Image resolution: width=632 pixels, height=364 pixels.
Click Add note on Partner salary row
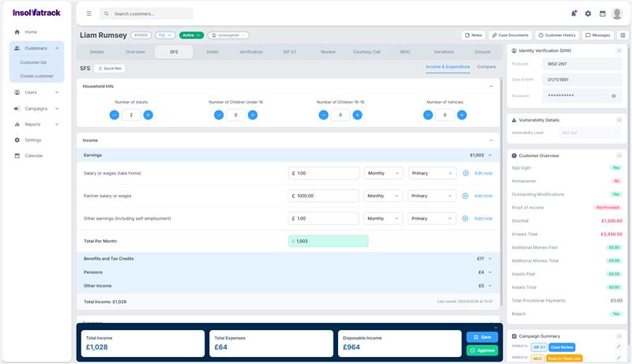coord(483,196)
